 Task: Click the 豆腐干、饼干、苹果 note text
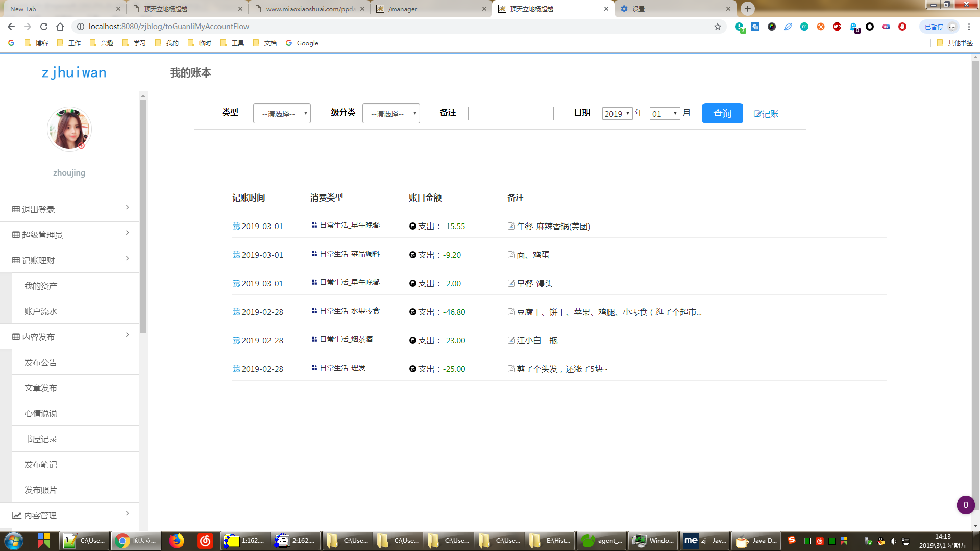609,312
